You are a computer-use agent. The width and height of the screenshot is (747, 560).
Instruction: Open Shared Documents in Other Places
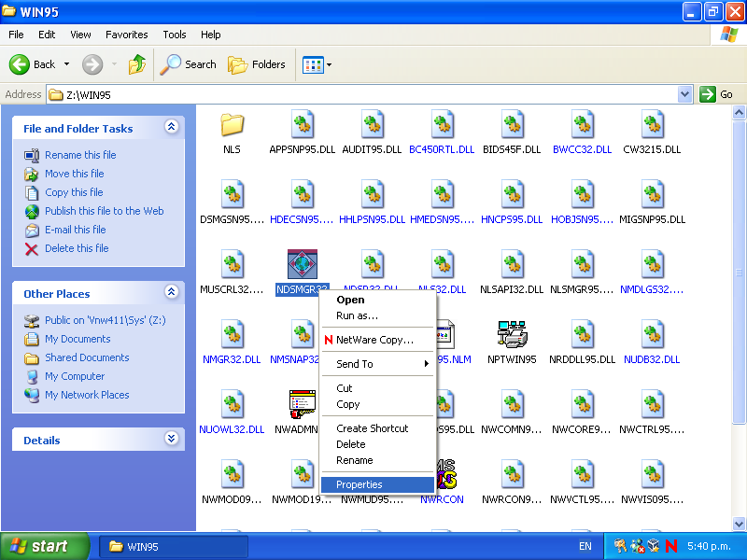[87, 357]
